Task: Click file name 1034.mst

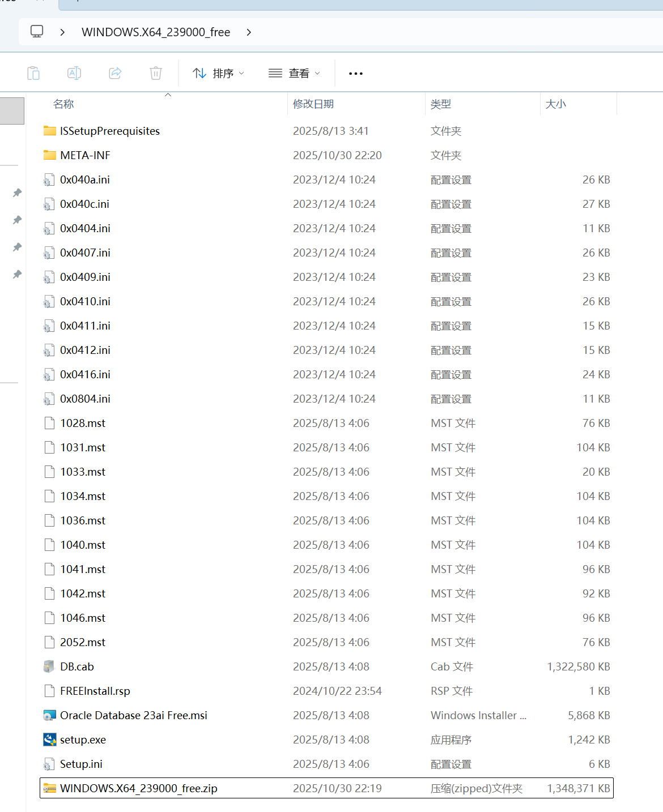Action: pos(83,496)
